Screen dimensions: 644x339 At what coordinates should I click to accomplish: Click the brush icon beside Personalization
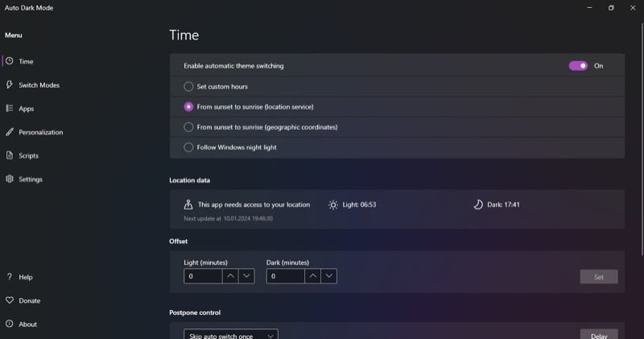10,132
